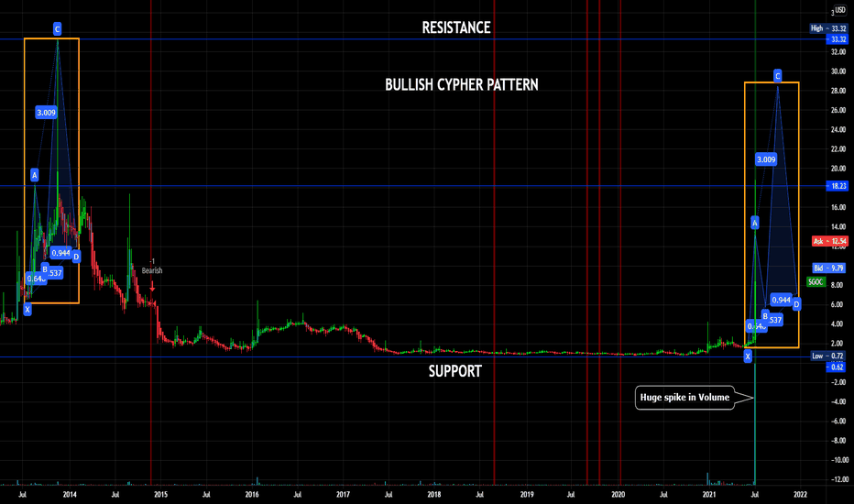Open the USD currency selector on the price scale
Screen dimensions: 854x504
(x=839, y=11)
